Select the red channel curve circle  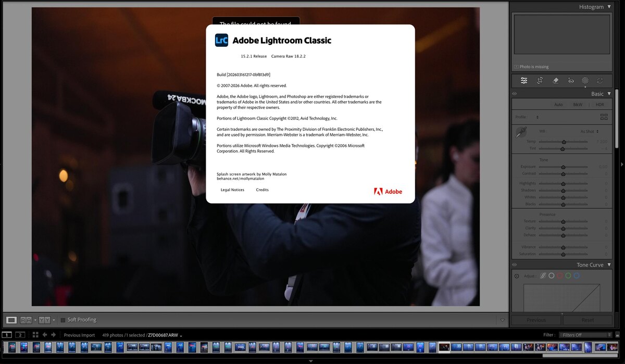click(x=560, y=275)
